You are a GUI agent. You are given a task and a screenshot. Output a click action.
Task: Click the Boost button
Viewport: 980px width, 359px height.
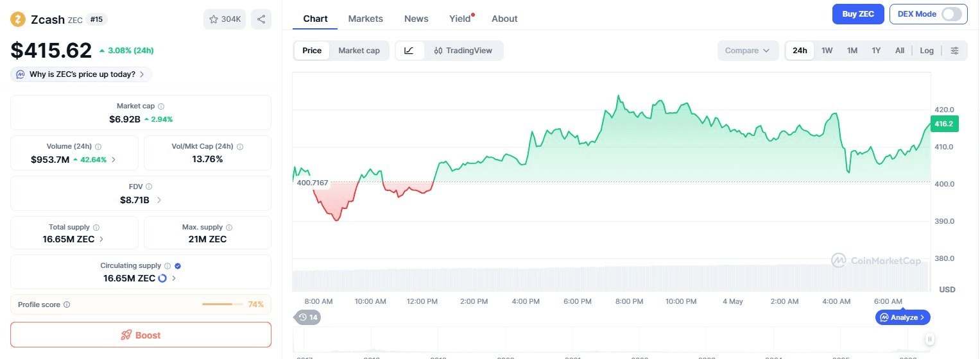pyautogui.click(x=141, y=335)
